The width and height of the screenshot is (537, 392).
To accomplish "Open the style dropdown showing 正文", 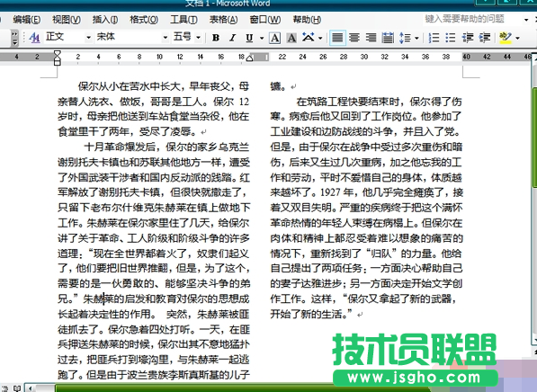I will (88, 38).
